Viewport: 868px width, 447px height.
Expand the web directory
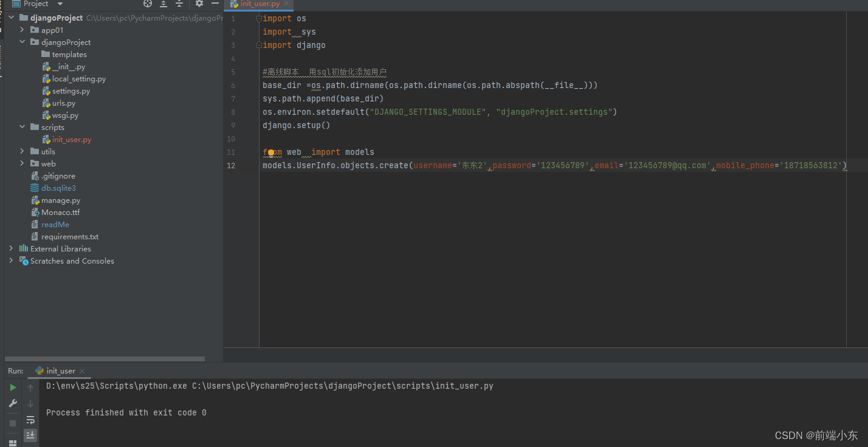pos(22,163)
